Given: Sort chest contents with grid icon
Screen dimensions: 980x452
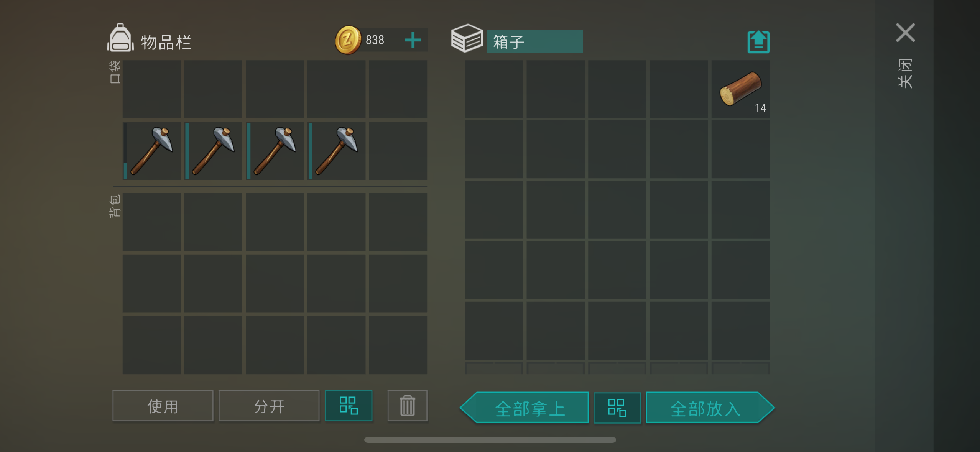Looking at the screenshot, I should coord(617,408).
